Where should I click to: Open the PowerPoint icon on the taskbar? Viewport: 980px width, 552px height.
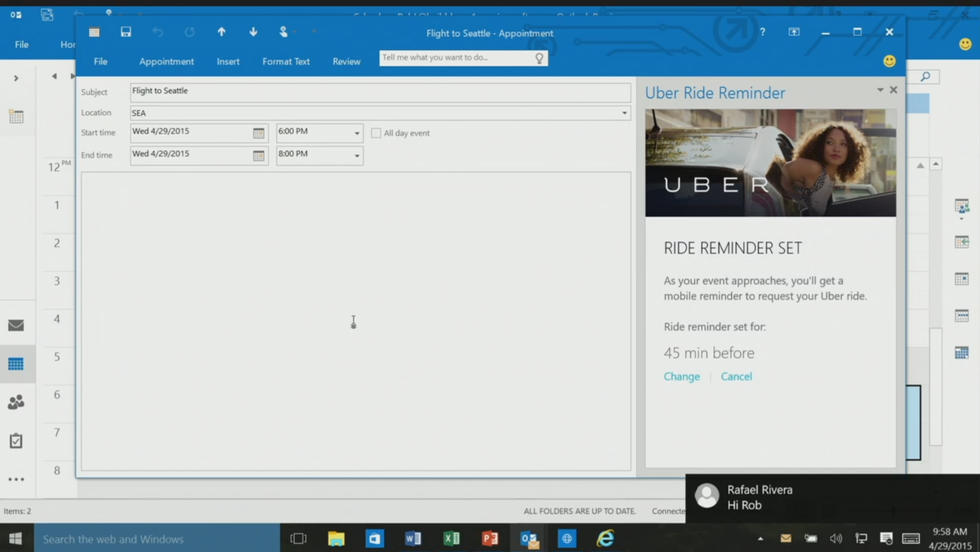pos(490,538)
